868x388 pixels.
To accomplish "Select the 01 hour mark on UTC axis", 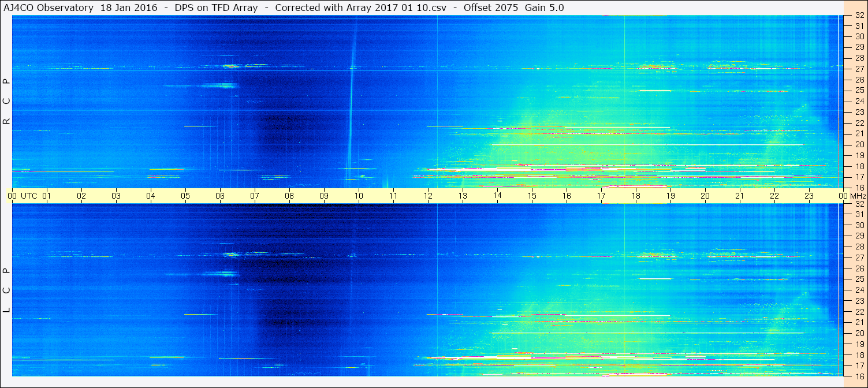I will point(47,196).
